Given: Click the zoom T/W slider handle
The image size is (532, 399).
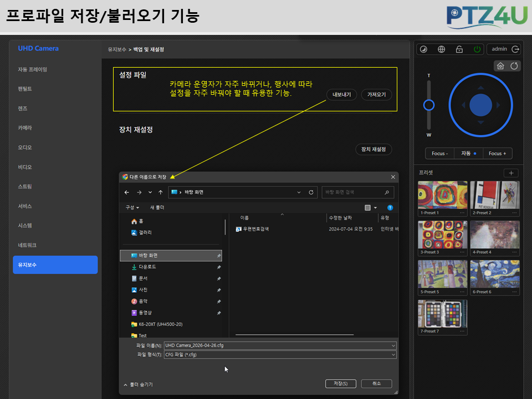Looking at the screenshot, I should click(429, 105).
